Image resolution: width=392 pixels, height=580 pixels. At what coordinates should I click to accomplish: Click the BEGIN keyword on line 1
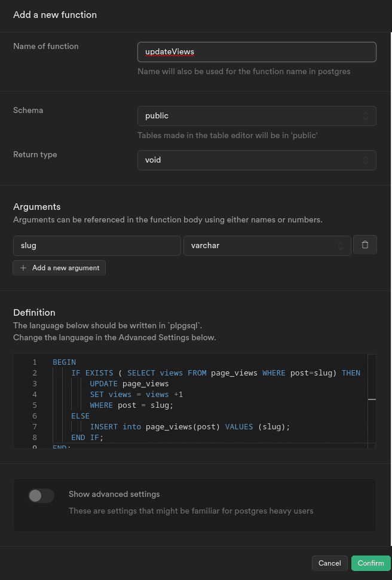[x=63, y=362]
